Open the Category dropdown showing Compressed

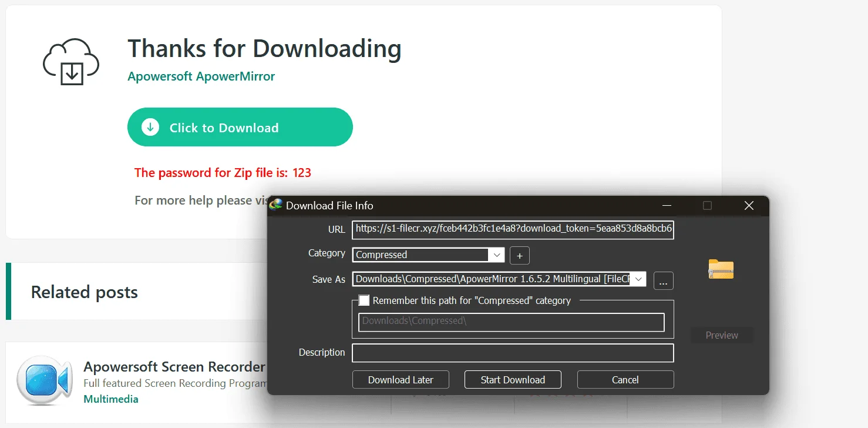tap(496, 255)
